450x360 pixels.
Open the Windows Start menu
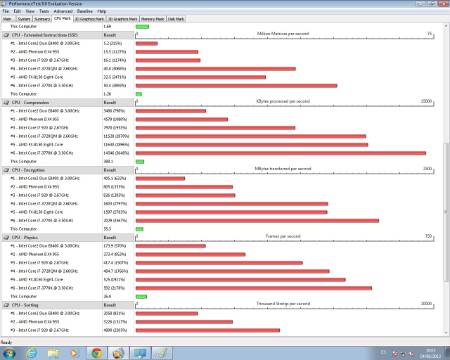point(9,353)
